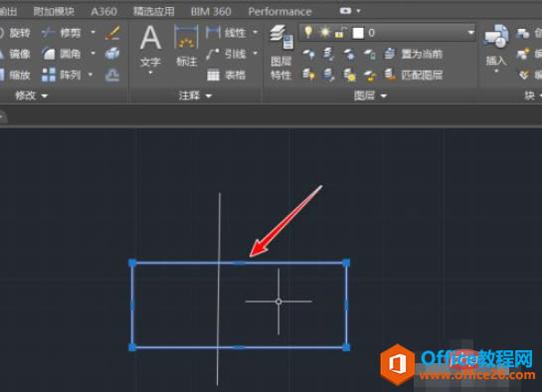542x392 pixels.
Task: Click layer Freeze icon, third in upper row
Action: coord(349,54)
